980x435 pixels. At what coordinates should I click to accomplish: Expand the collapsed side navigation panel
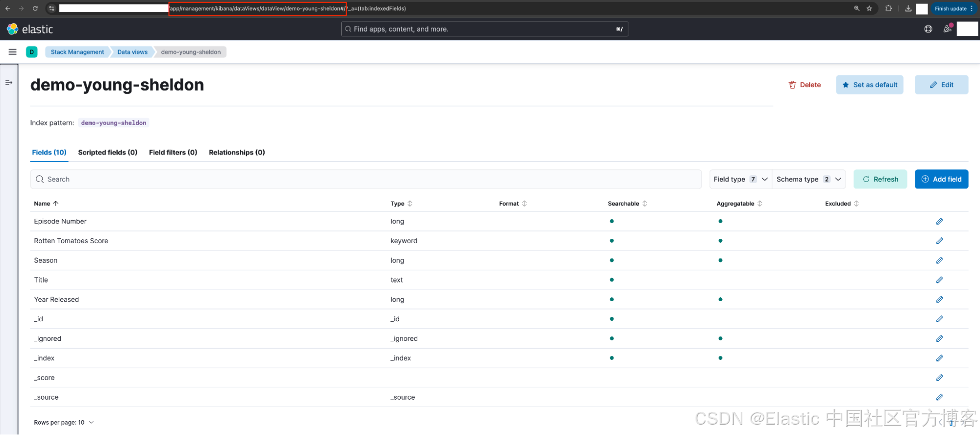9,83
